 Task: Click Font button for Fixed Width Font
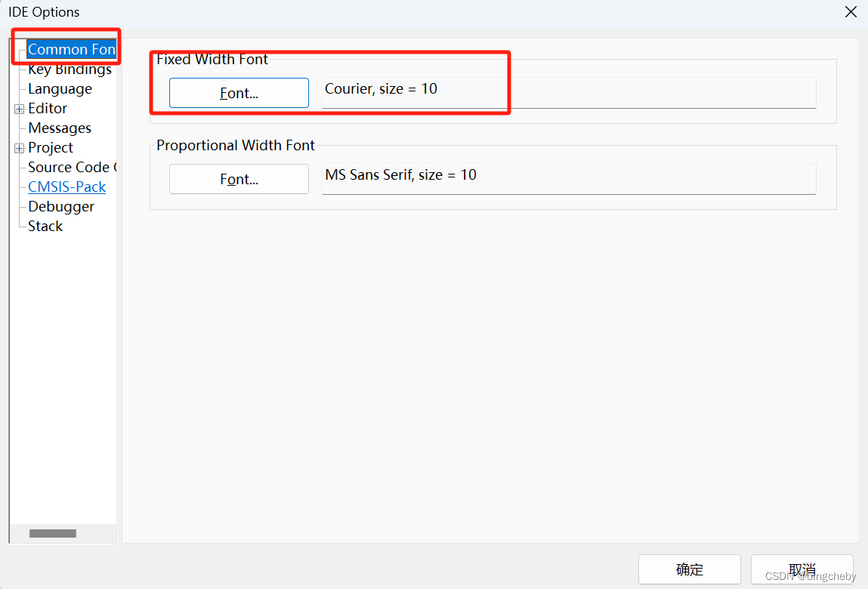coord(239,93)
